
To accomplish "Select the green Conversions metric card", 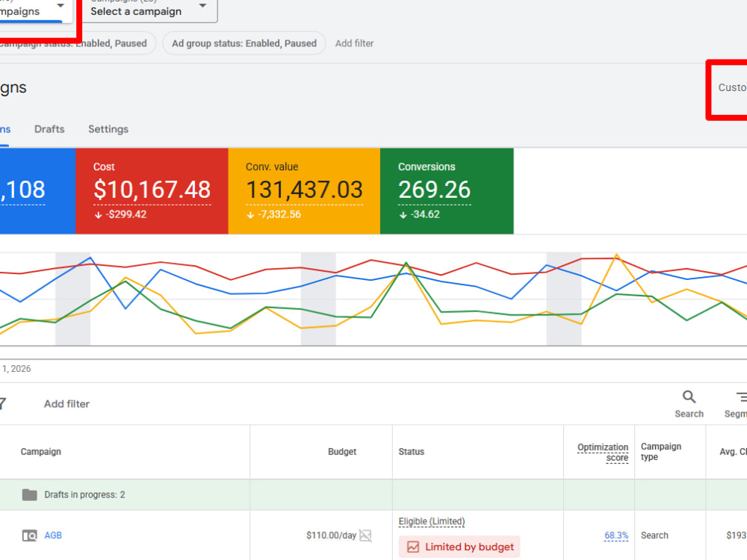I will pyautogui.click(x=447, y=191).
